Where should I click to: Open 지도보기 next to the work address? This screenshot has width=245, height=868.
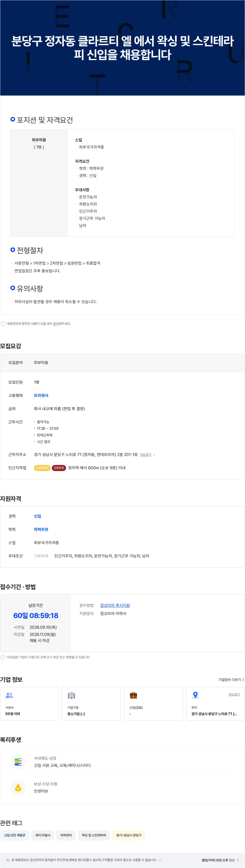(145, 455)
